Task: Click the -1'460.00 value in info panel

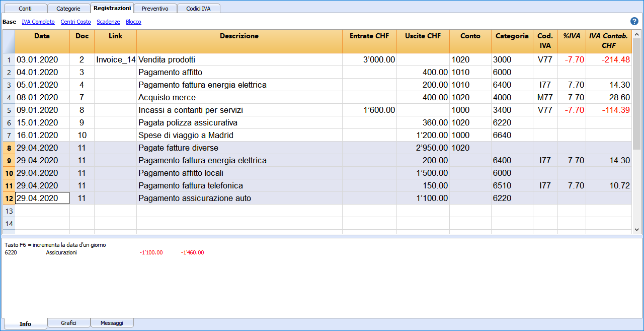Action: click(192, 252)
